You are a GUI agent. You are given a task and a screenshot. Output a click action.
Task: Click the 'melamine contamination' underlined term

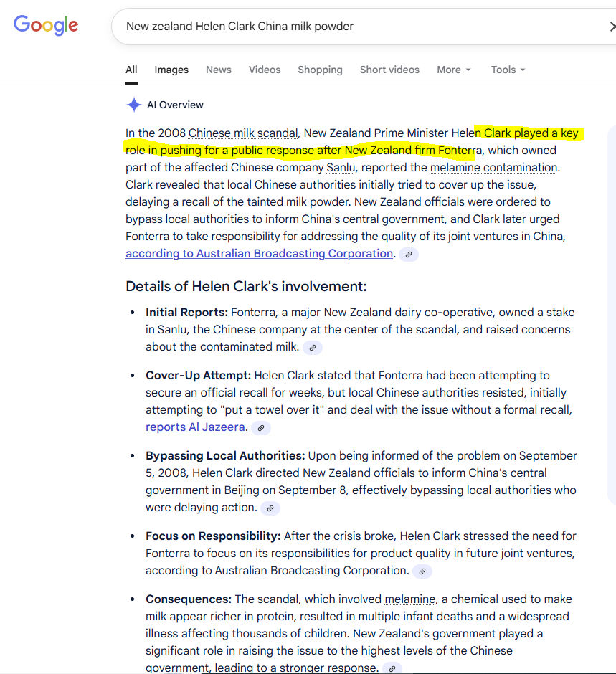point(493,168)
